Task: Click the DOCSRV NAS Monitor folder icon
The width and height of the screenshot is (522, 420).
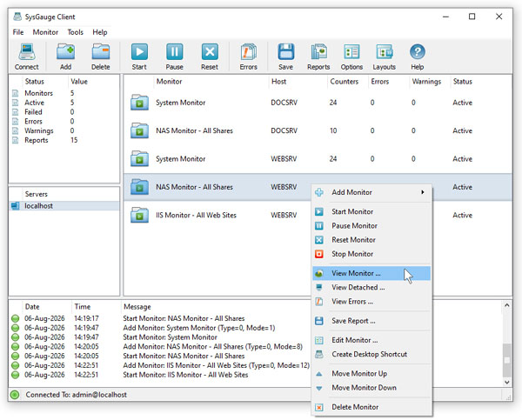Action: coord(139,130)
